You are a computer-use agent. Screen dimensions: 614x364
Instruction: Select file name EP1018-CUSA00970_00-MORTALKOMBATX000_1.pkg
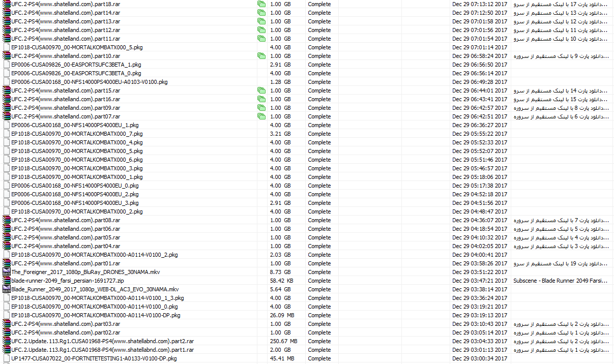[x=77, y=177]
